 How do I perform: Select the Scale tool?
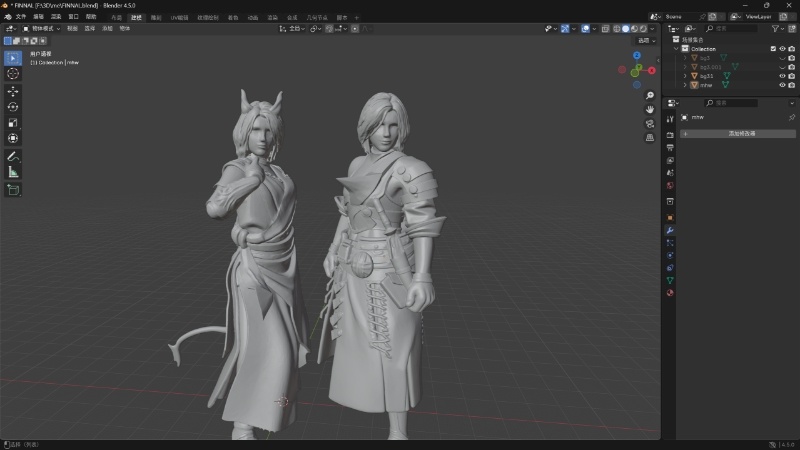[x=13, y=123]
